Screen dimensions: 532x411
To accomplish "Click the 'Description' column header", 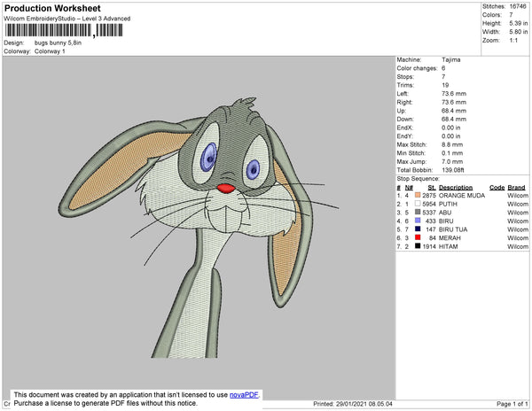I will tap(456, 188).
